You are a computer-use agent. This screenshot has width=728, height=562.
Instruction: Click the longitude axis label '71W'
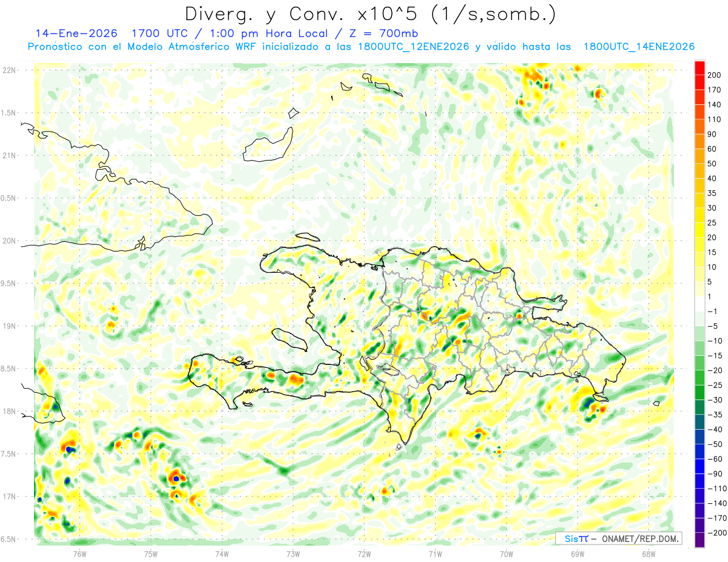click(435, 554)
